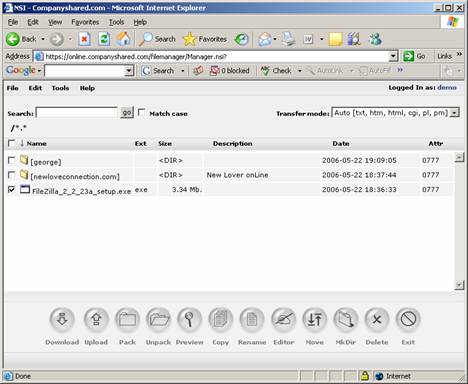Viewport: 468px width, 384px height.
Task: Open the browser Tools menu
Action: click(x=116, y=22)
